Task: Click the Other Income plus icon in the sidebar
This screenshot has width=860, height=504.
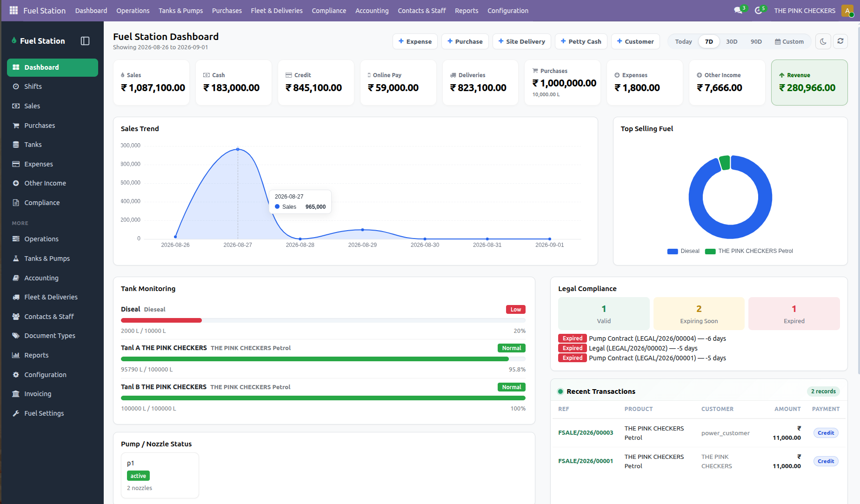Action: click(16, 183)
